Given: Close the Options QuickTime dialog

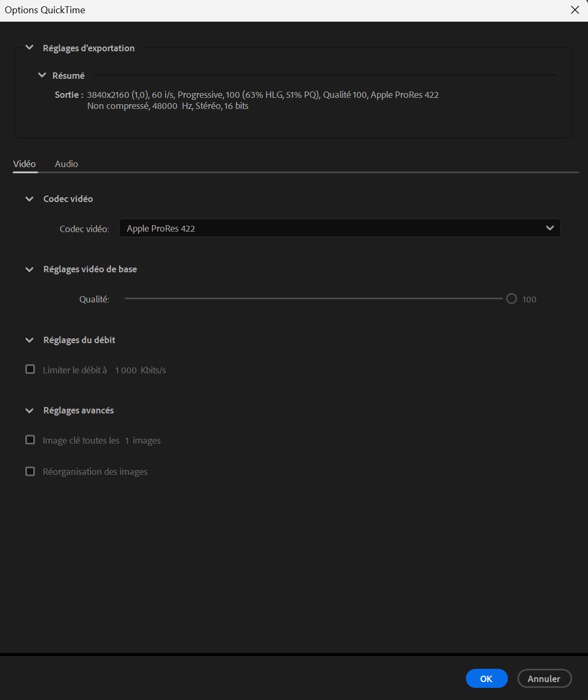Looking at the screenshot, I should pyautogui.click(x=575, y=10).
